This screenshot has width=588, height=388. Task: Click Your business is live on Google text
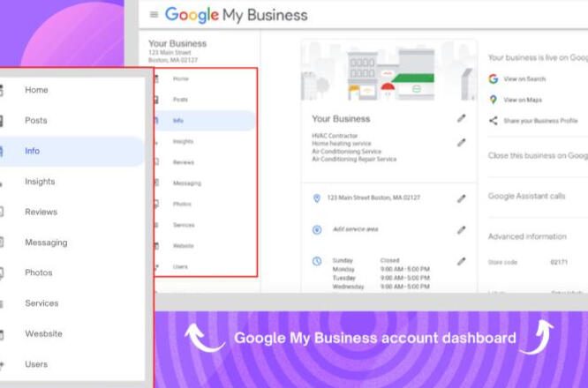point(538,57)
